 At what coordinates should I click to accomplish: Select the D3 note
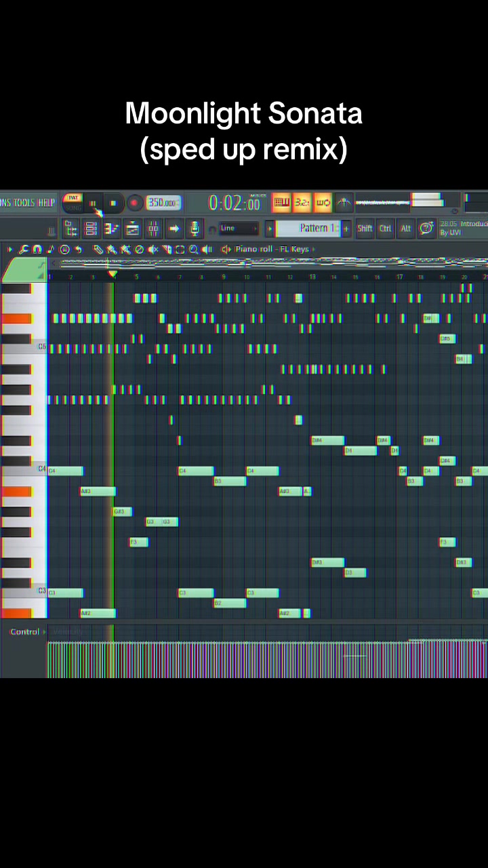[x=354, y=572]
